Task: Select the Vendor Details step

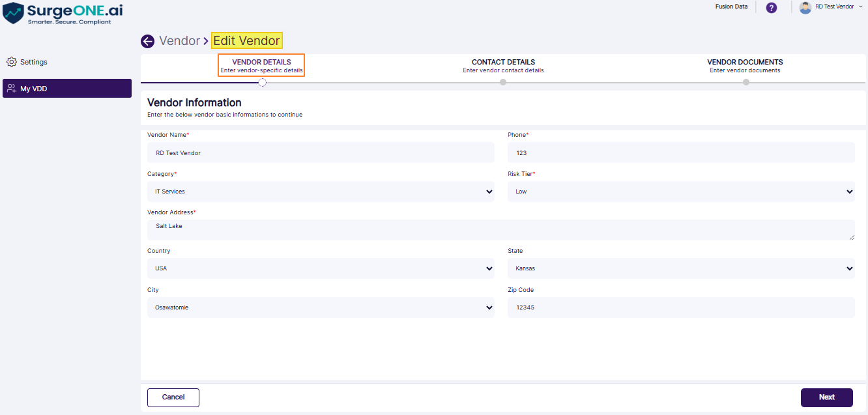Action: [261, 66]
